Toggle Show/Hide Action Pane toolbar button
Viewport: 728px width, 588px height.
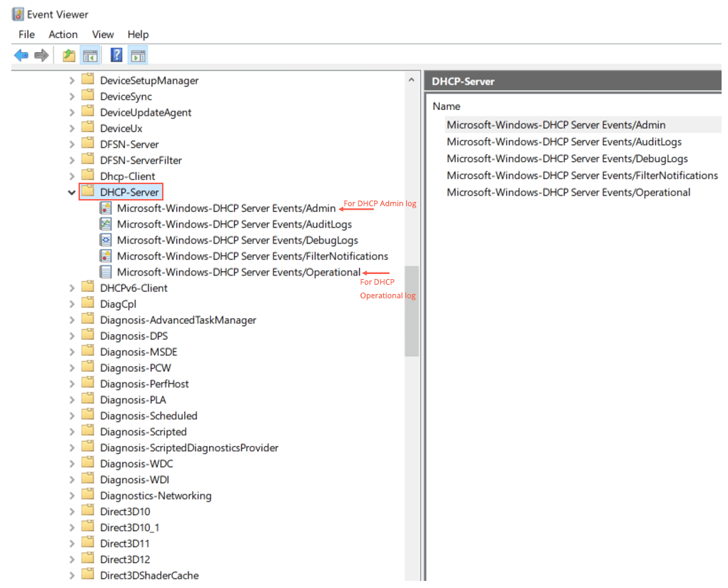[138, 56]
